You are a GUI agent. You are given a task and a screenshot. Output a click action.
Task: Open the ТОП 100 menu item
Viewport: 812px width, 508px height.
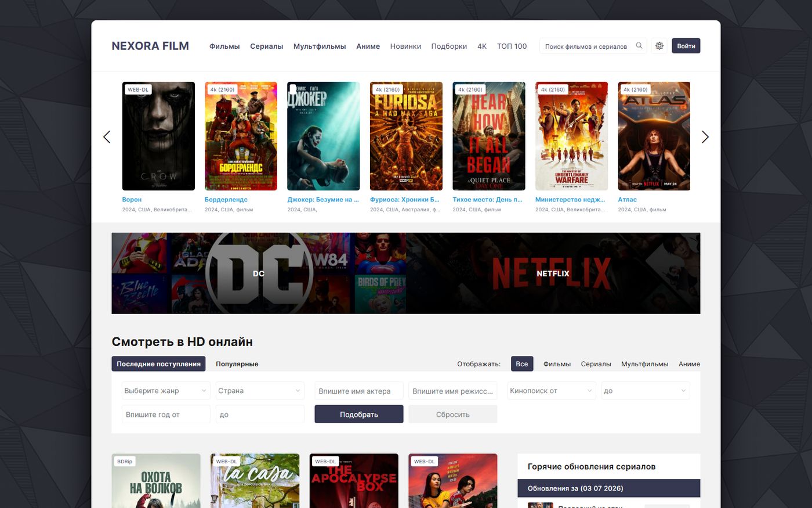512,46
